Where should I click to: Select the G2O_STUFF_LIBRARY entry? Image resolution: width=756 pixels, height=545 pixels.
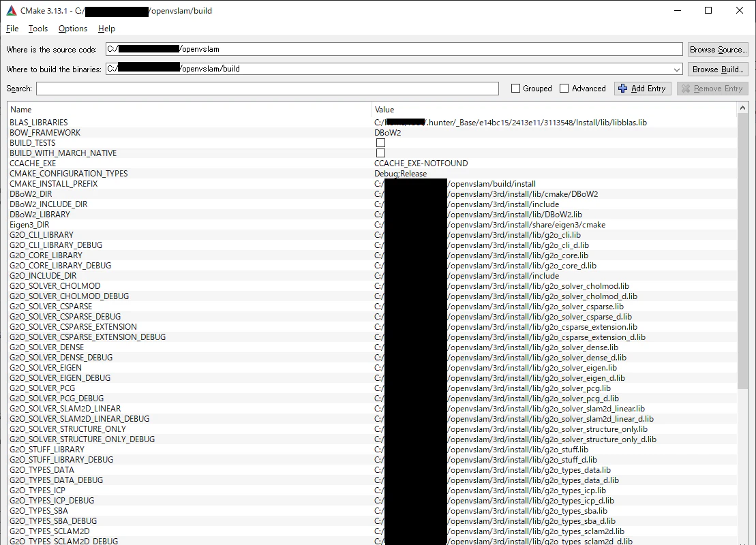pyautogui.click(x=47, y=450)
